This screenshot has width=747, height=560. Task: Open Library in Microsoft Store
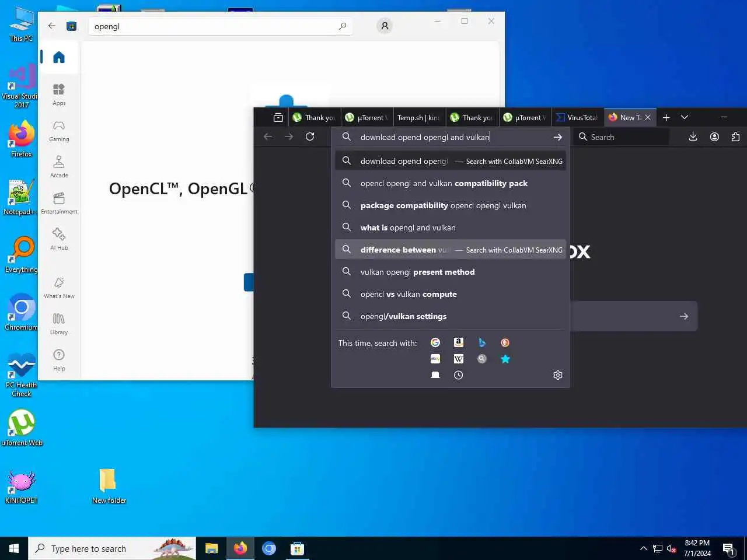click(59, 324)
